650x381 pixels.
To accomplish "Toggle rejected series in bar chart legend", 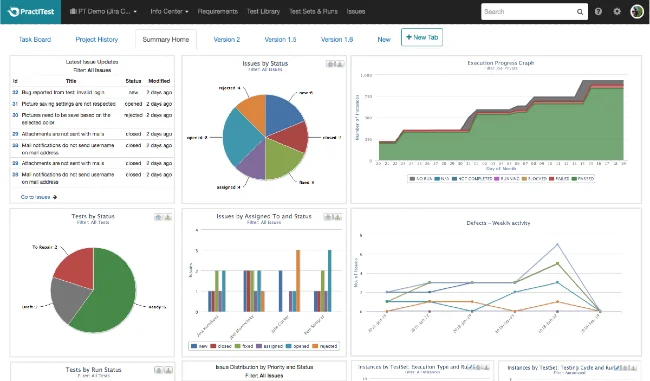I will tap(325, 346).
